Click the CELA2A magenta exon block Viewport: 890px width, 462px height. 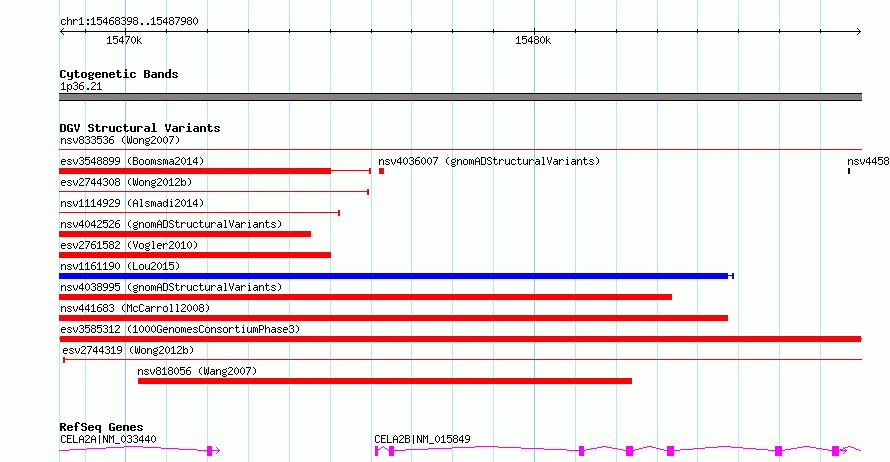coord(209,451)
